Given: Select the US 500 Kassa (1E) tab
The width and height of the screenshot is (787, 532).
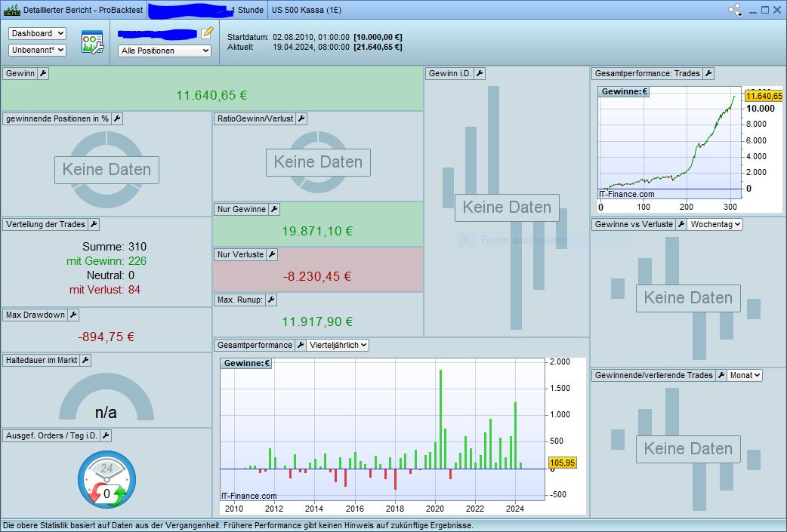Looking at the screenshot, I should tap(307, 10).
